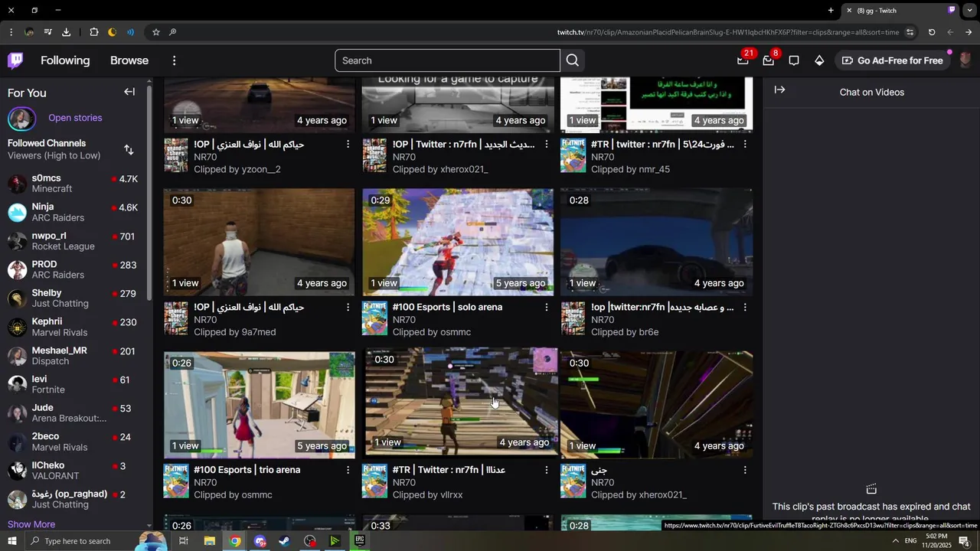Open options for solo arena clip
Screen dimensions: 980x551
(x=547, y=307)
